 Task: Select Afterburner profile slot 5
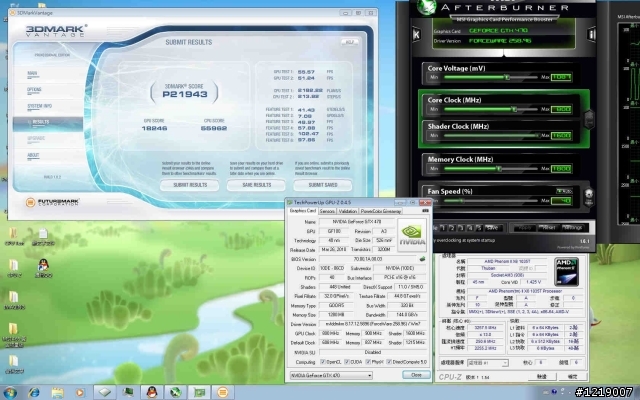point(478,228)
